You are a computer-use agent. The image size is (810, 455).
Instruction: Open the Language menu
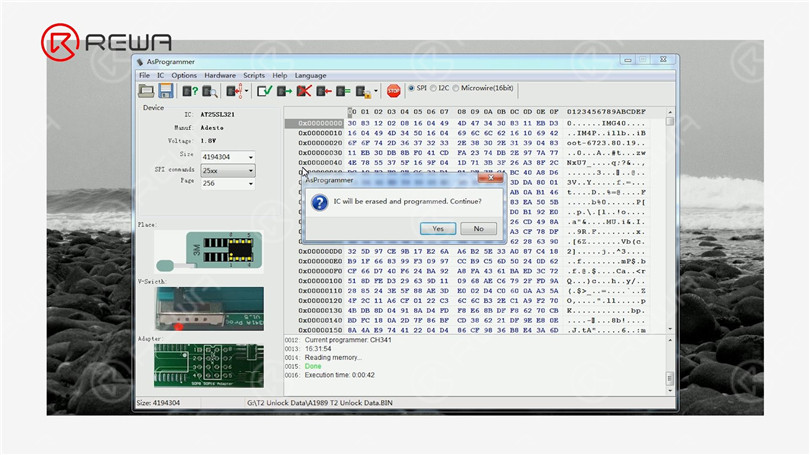[310, 75]
